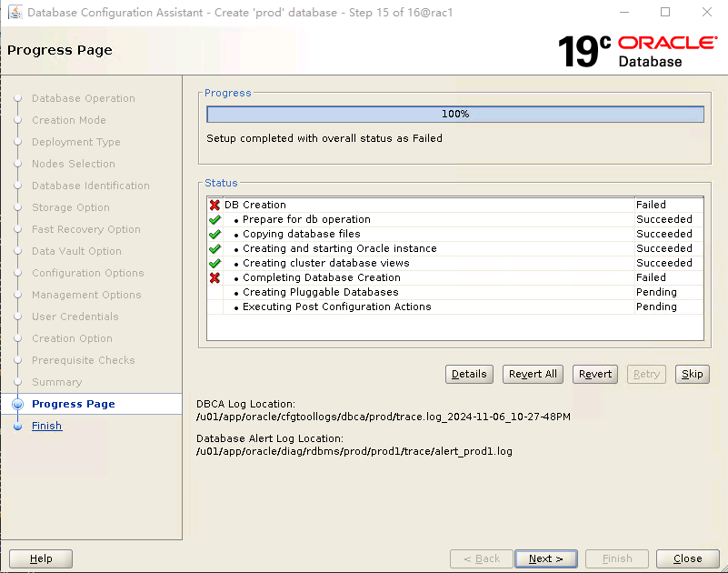Image resolution: width=728 pixels, height=573 pixels.
Task: Click the Revert All button
Action: pyautogui.click(x=533, y=374)
